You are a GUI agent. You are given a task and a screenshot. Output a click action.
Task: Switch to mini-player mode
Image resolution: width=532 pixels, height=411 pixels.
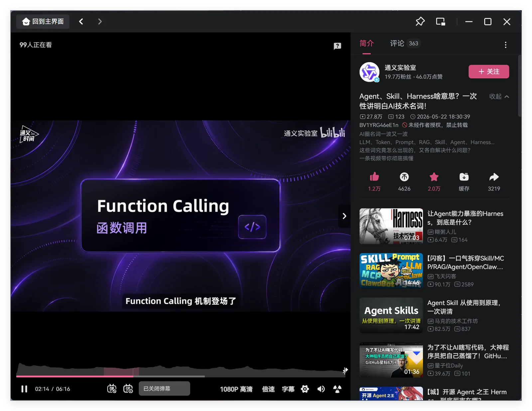point(441,22)
